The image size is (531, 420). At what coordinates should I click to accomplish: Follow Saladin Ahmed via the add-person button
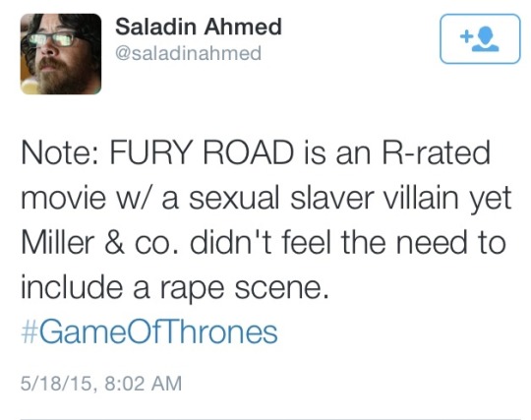click(480, 39)
